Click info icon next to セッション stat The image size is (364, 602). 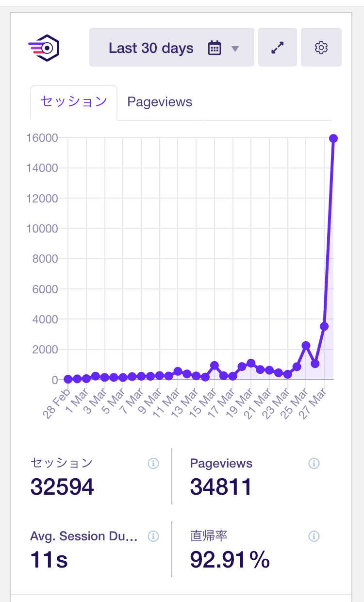point(153,464)
